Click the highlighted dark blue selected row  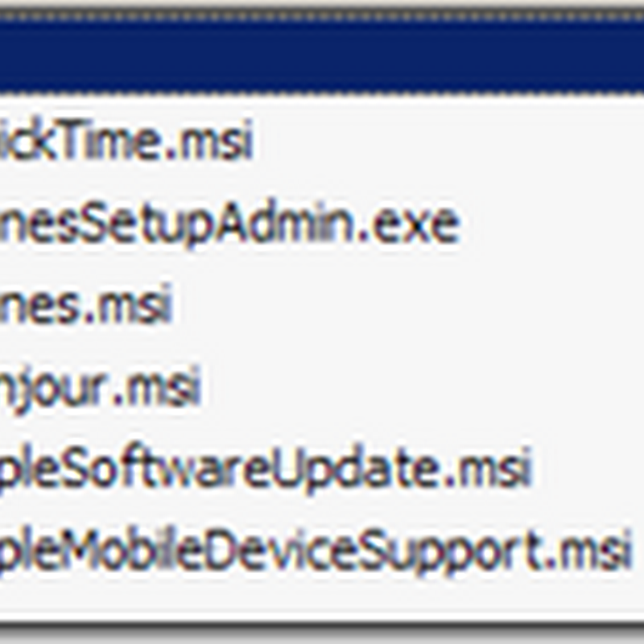click(322, 57)
